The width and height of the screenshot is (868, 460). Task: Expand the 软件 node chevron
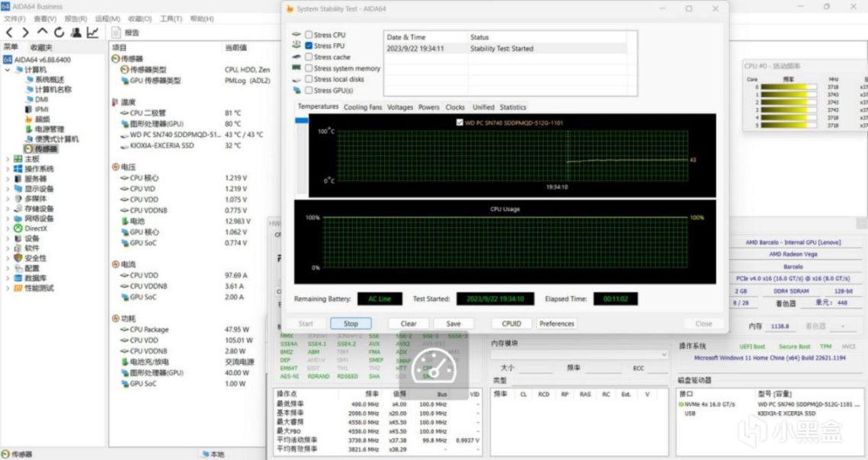click(x=7, y=248)
